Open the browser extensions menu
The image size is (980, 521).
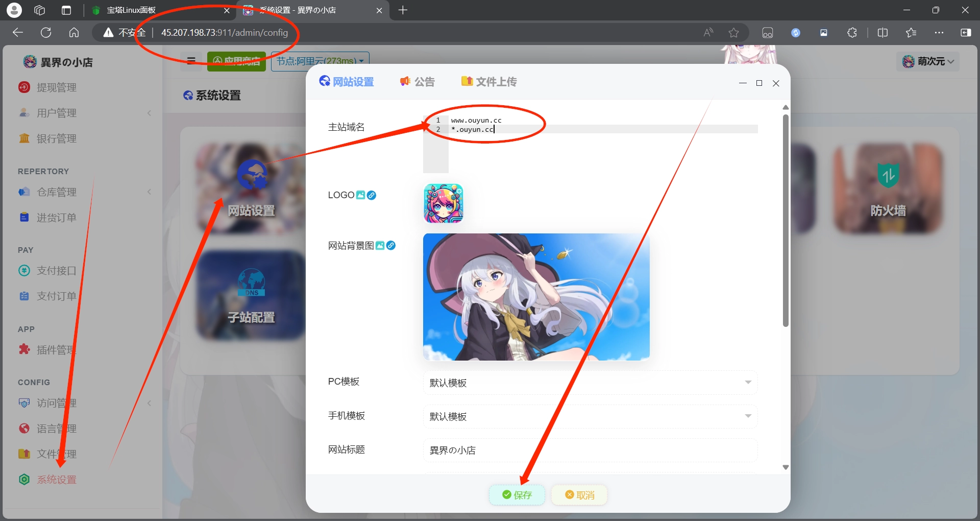click(852, 33)
